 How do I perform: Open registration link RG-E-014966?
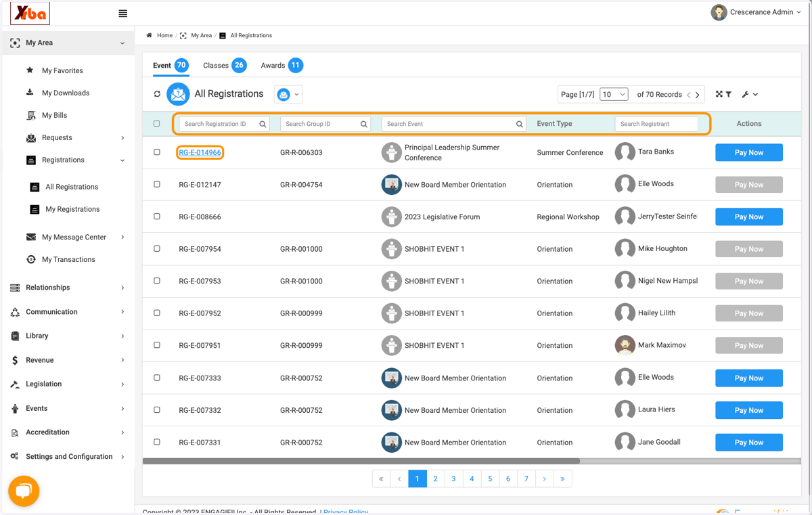pyautogui.click(x=200, y=152)
